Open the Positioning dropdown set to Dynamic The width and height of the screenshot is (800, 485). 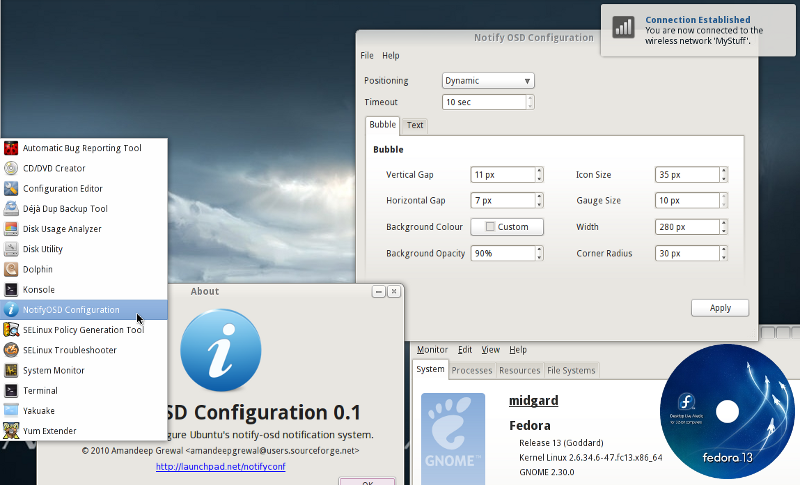tap(488, 81)
